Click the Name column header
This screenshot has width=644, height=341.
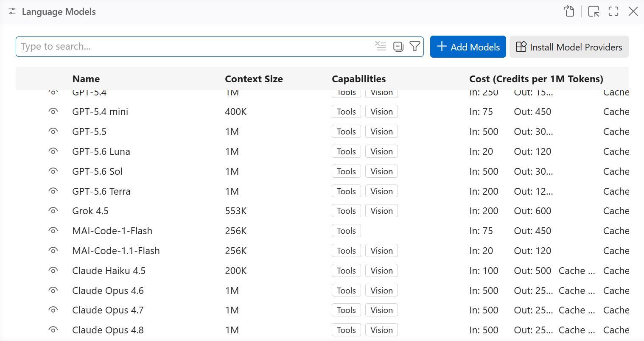pos(86,79)
